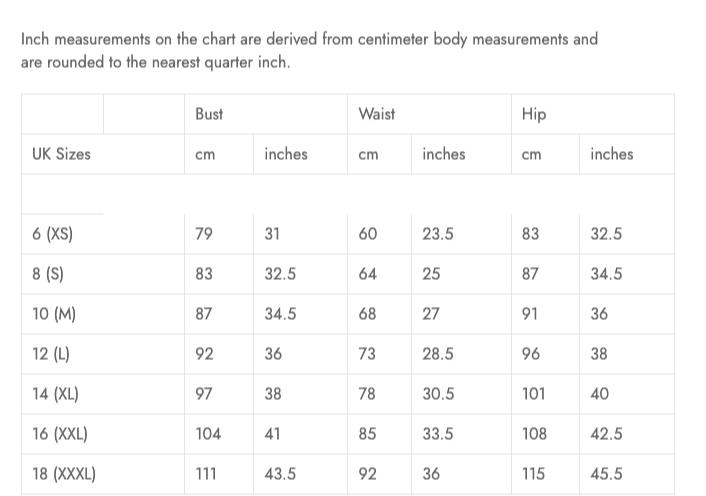Click the 45.5 inches hip value
The width and height of the screenshot is (706, 496).
pyautogui.click(x=606, y=474)
